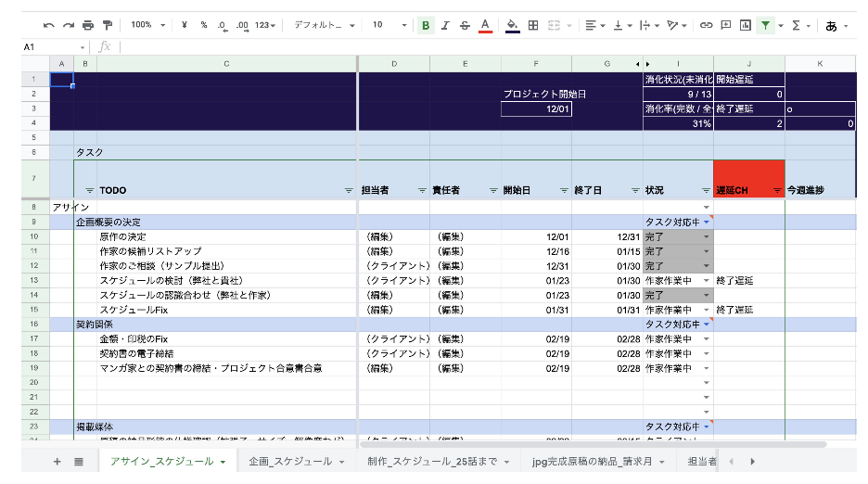Open status dropdown for スケジュールFix row
868x484 pixels.
pyautogui.click(x=707, y=310)
